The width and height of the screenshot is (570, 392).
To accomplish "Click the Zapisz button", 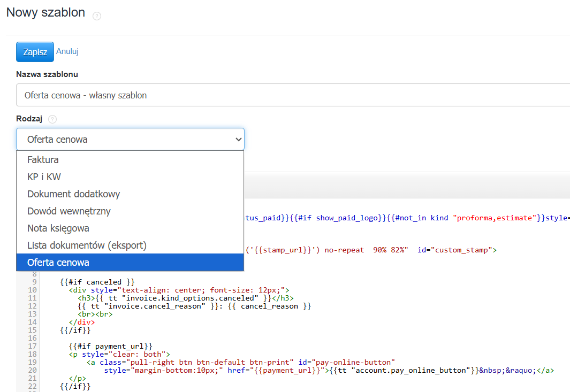I will (x=35, y=52).
